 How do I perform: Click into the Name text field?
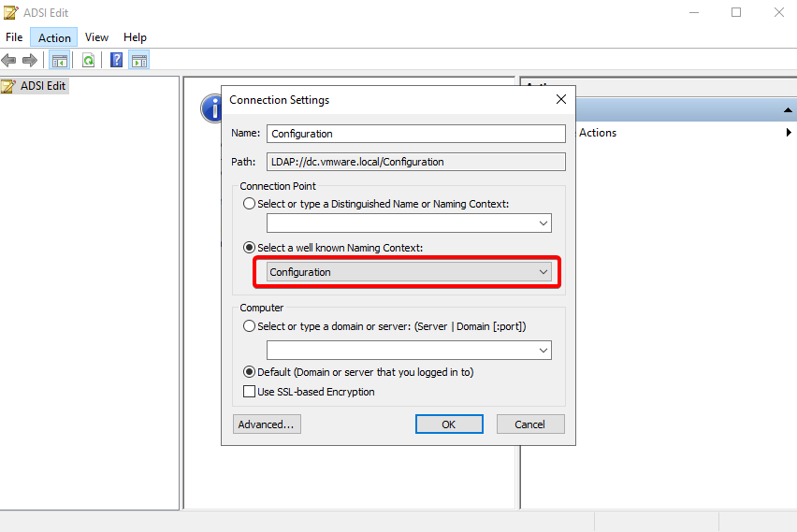(x=415, y=134)
